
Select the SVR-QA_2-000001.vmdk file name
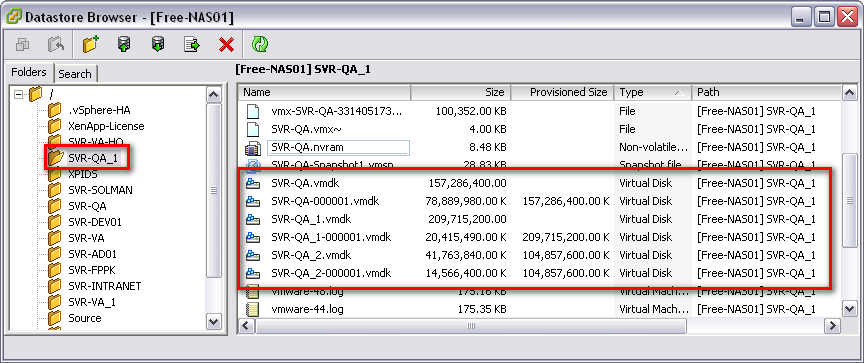click(x=331, y=273)
